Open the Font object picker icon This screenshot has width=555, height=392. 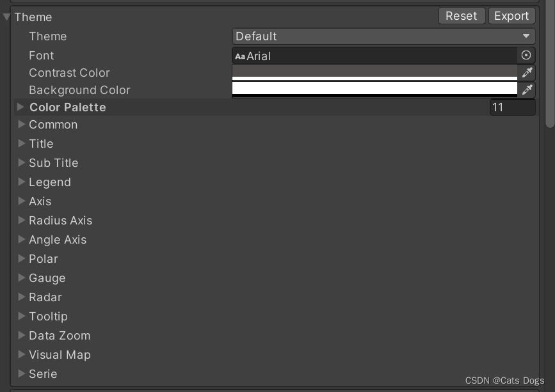pos(526,56)
